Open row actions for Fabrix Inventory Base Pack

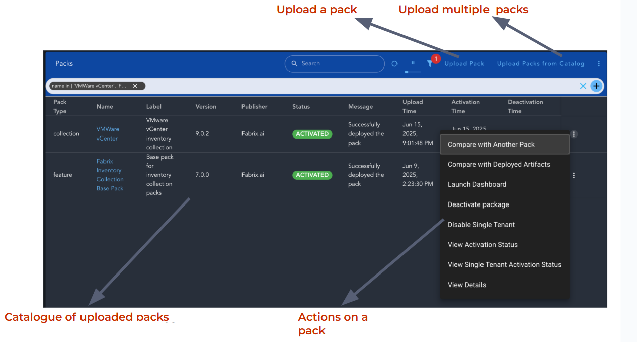click(574, 175)
